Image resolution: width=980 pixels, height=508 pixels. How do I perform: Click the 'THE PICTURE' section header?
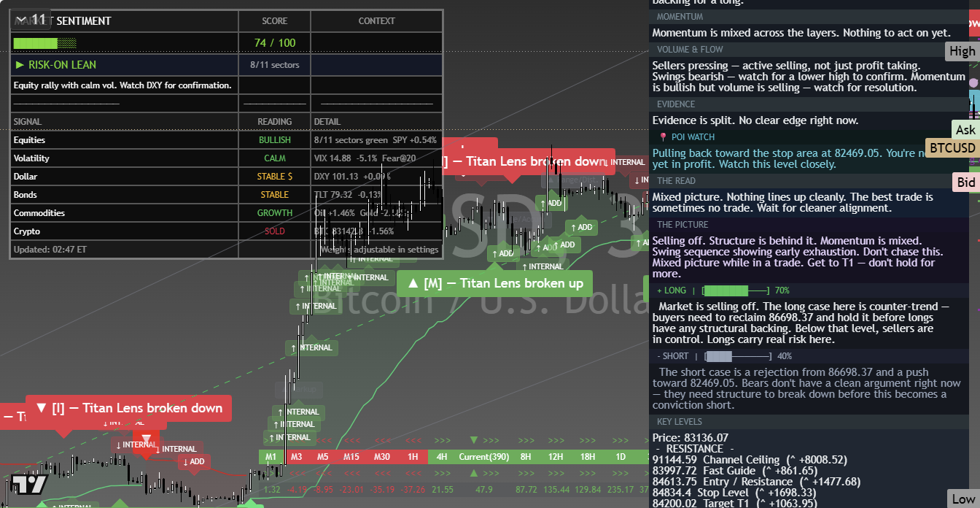point(682,225)
